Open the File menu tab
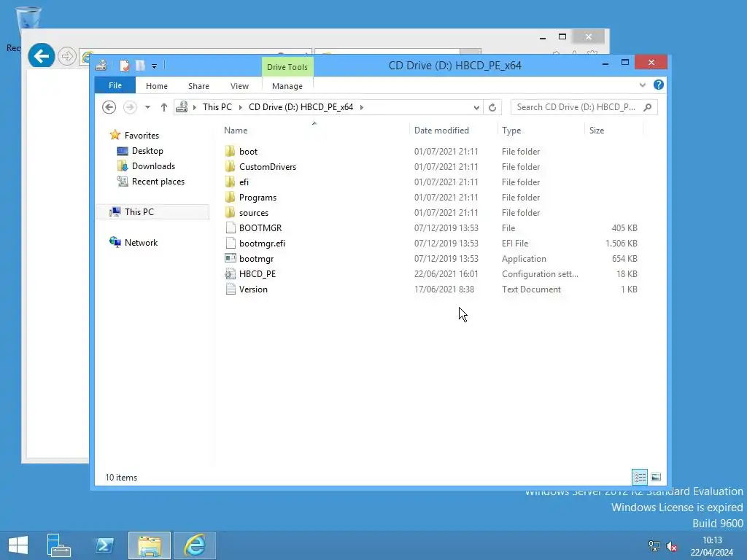This screenshot has height=560, width=747. [115, 85]
